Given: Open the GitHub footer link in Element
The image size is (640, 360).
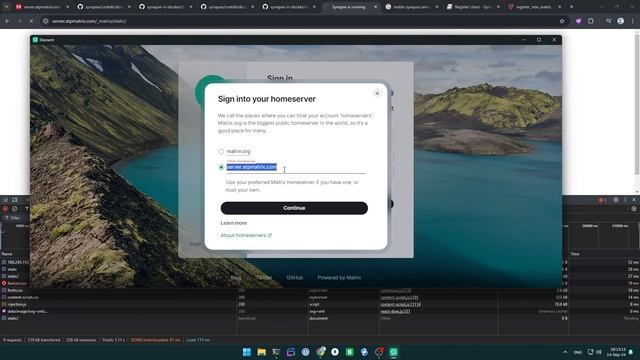Looking at the screenshot, I should tap(294, 278).
